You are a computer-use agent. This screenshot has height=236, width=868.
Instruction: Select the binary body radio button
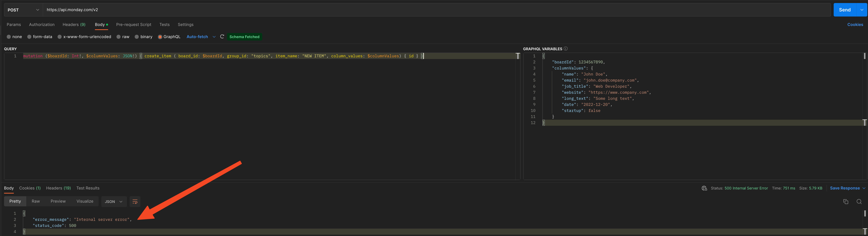click(137, 37)
